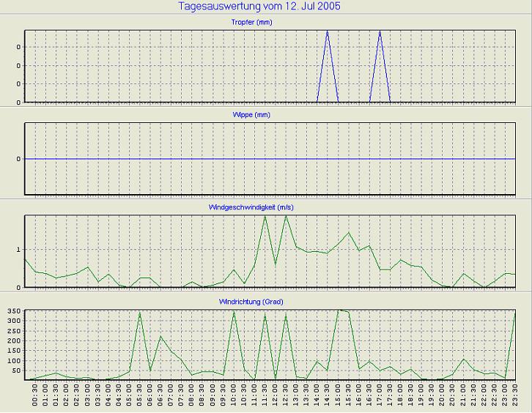Click the 350 label on Windrichtung y-axis

click(14, 312)
